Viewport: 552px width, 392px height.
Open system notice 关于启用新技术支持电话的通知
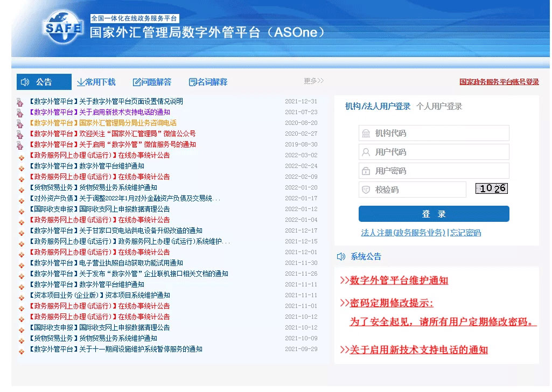point(418,350)
